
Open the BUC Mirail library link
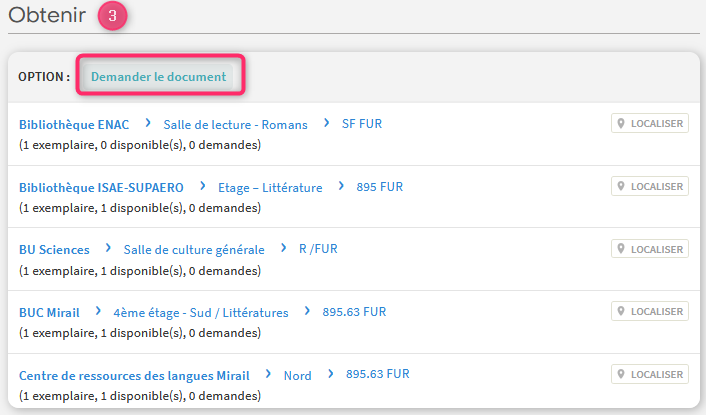click(x=49, y=312)
